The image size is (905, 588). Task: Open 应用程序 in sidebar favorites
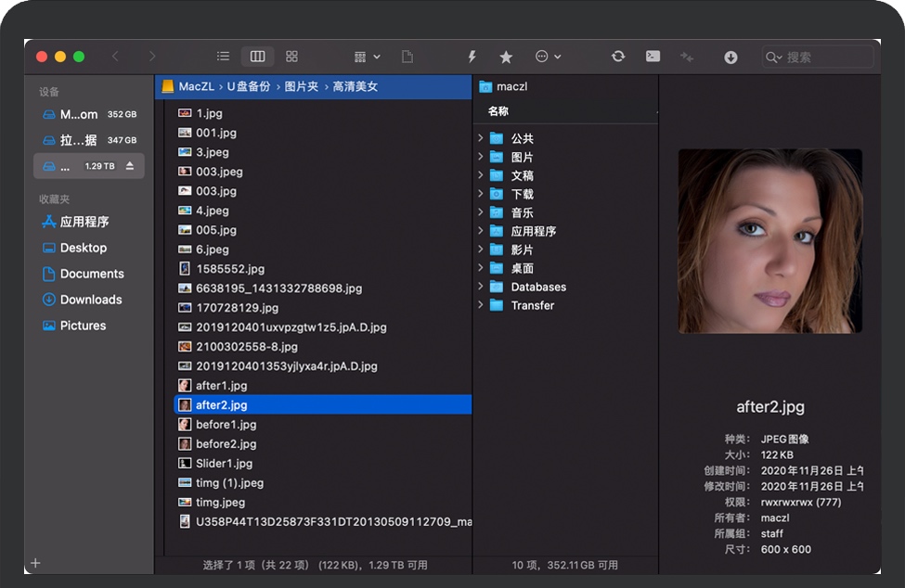(84, 222)
